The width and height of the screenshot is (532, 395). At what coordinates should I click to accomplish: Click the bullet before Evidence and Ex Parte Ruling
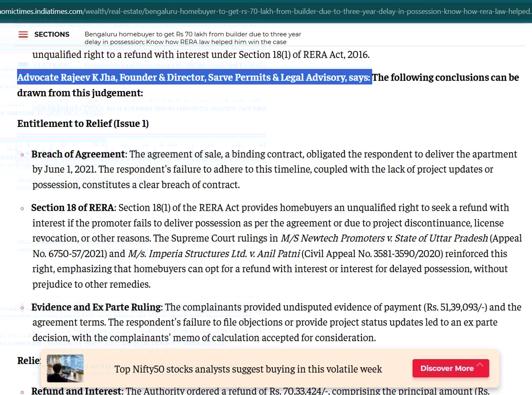pyautogui.click(x=22, y=308)
